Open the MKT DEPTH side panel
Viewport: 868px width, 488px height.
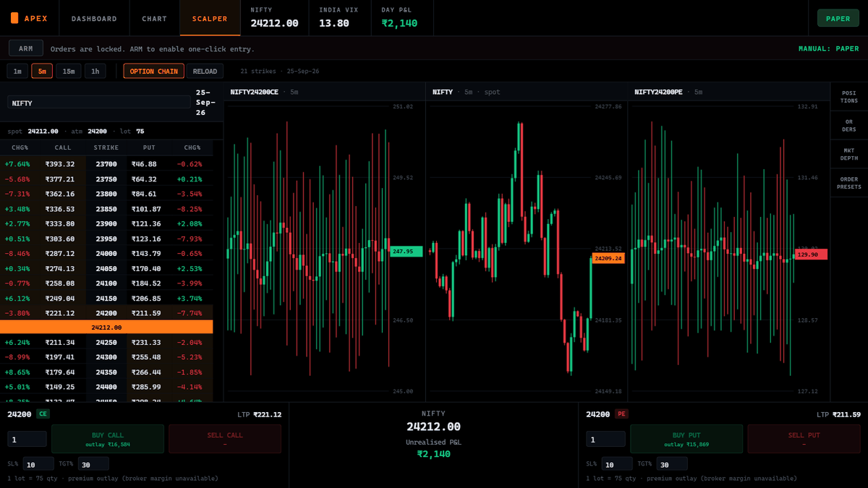coord(849,154)
